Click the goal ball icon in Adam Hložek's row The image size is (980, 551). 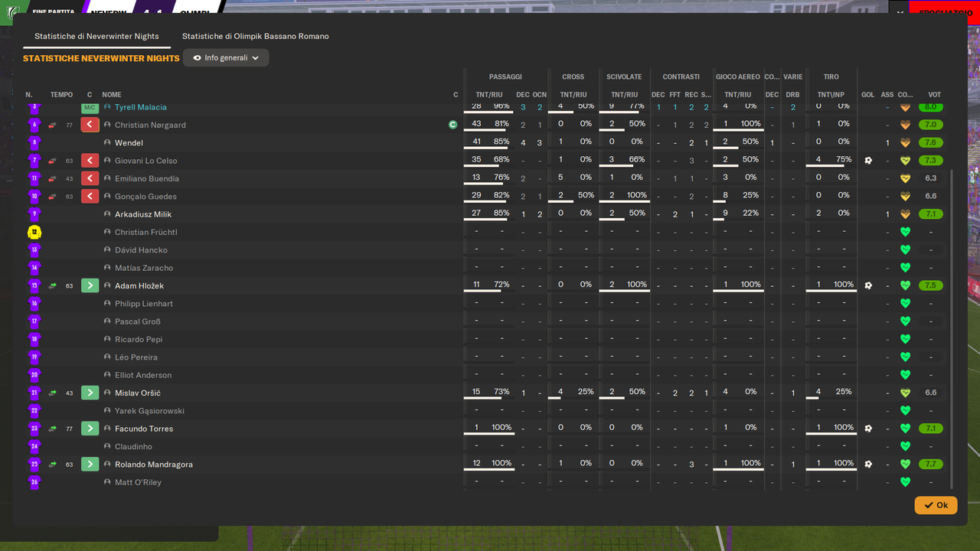(x=868, y=285)
